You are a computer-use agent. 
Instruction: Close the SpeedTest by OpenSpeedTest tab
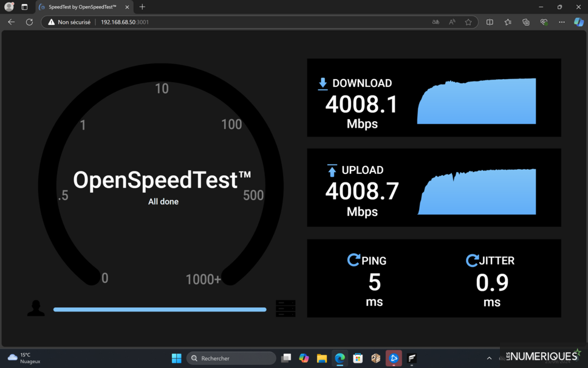127,7
